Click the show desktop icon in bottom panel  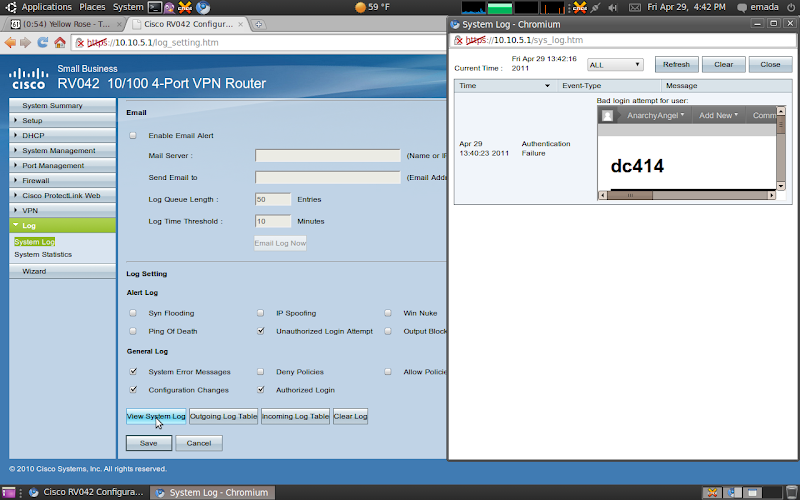(x=9, y=492)
